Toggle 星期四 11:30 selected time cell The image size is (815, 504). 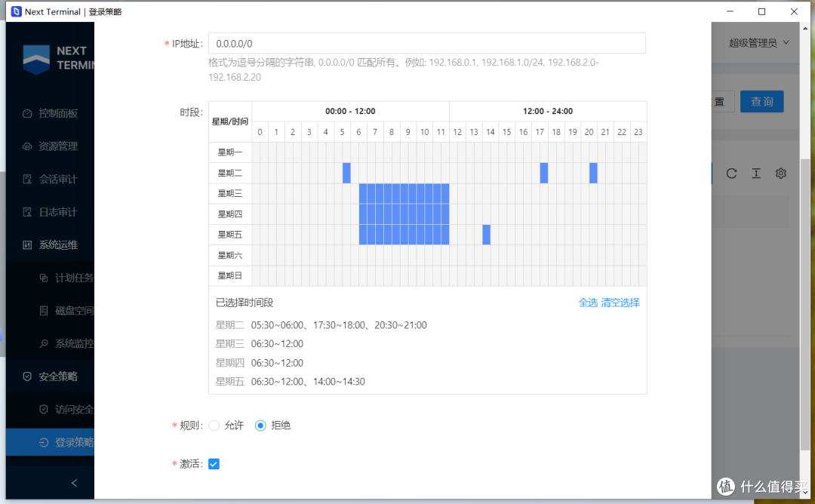click(445, 214)
